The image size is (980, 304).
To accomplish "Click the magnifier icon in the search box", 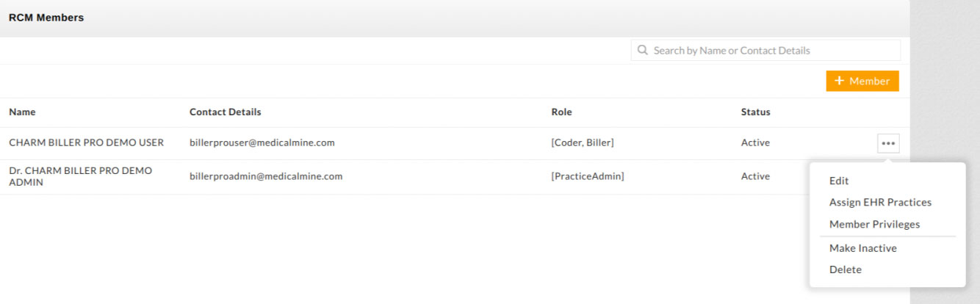I will [643, 51].
